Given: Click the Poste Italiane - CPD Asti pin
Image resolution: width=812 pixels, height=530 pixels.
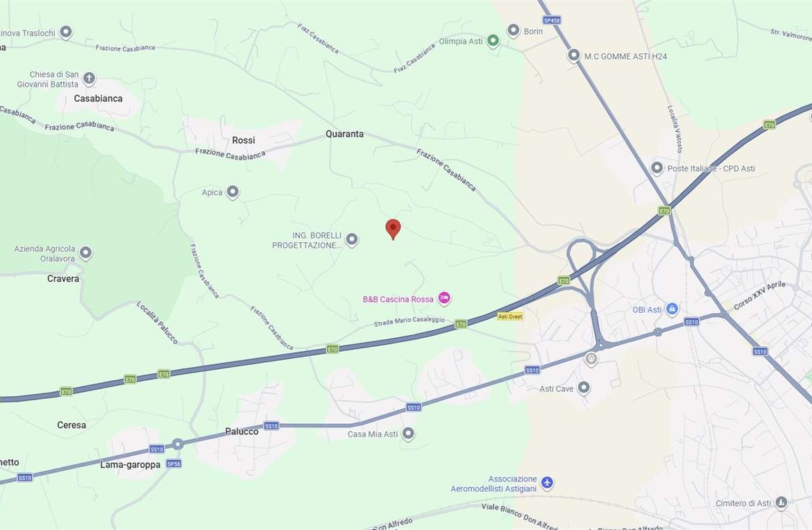Looking at the screenshot, I should (x=657, y=168).
